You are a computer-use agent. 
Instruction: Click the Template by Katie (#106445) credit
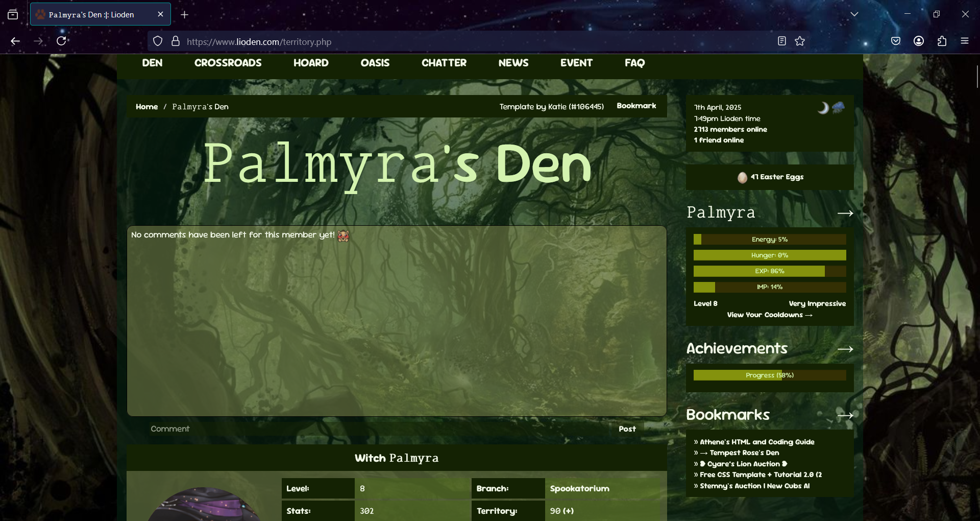(552, 107)
